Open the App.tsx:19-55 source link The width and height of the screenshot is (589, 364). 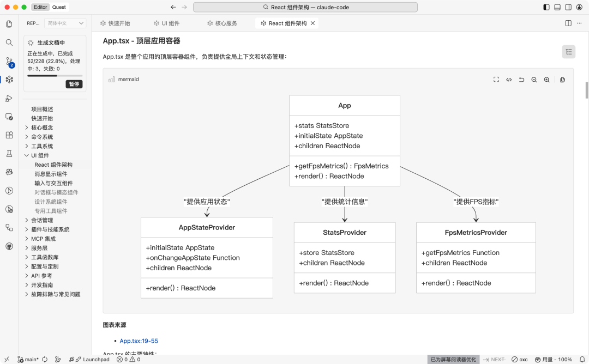139,341
